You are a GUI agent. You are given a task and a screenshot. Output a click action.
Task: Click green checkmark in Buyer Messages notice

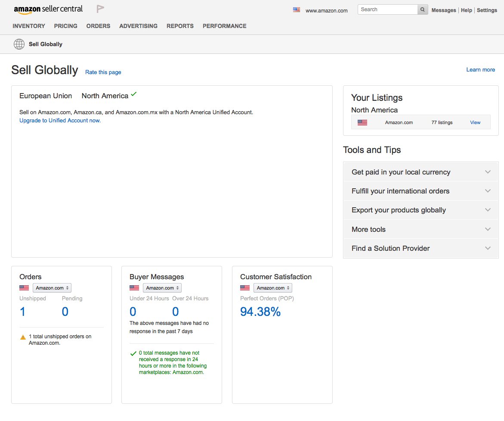(x=133, y=353)
